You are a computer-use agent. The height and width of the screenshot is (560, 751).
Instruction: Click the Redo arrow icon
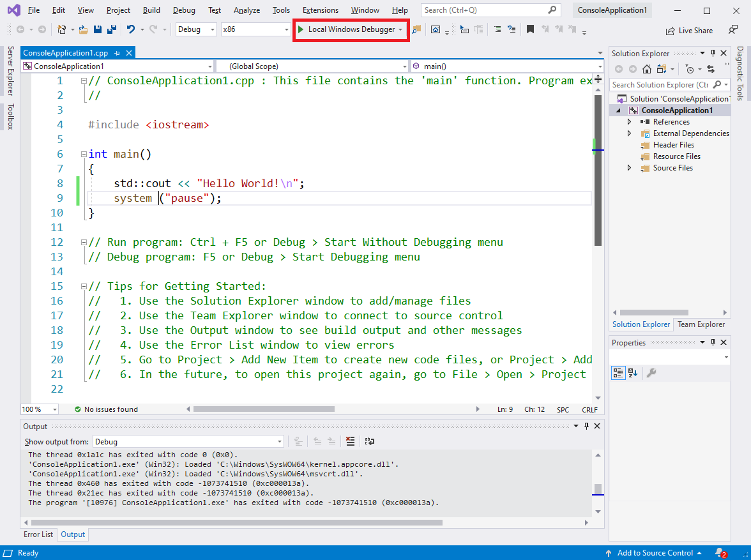click(x=153, y=30)
